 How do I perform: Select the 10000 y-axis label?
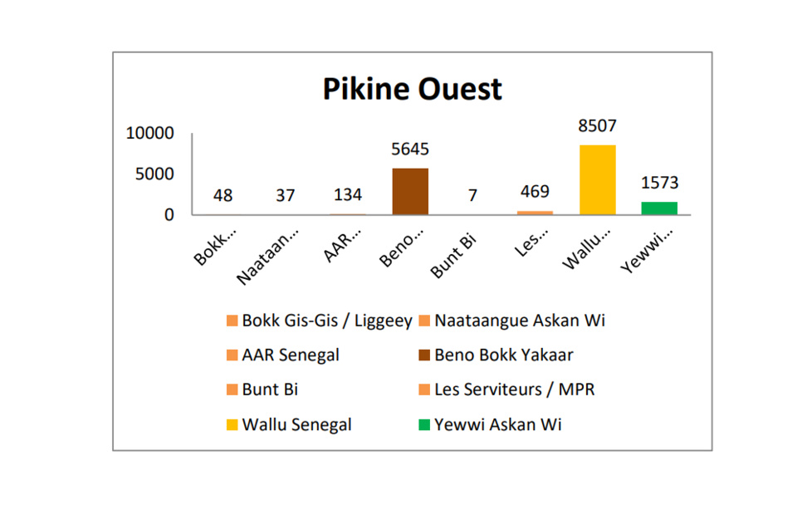[x=149, y=133]
